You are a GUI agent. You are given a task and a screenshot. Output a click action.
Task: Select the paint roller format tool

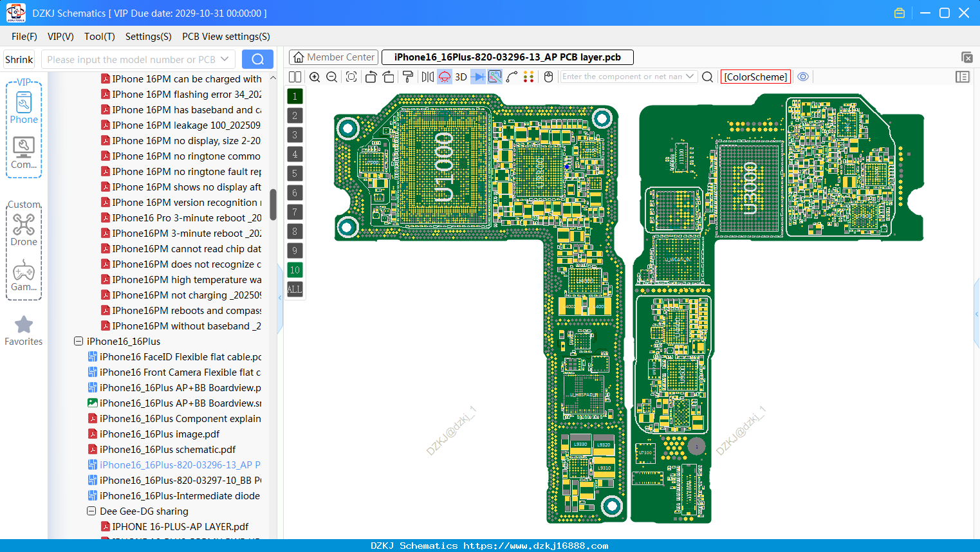[408, 77]
